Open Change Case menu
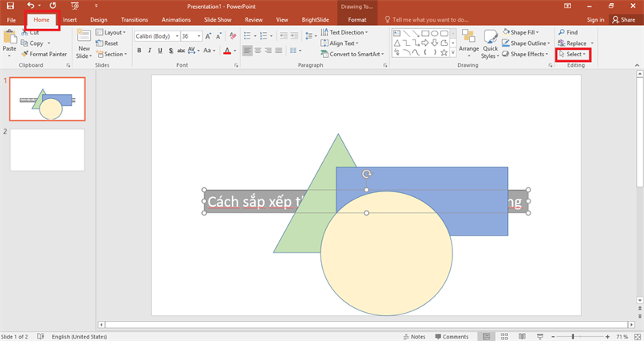The image size is (644, 341). pyautogui.click(x=209, y=51)
